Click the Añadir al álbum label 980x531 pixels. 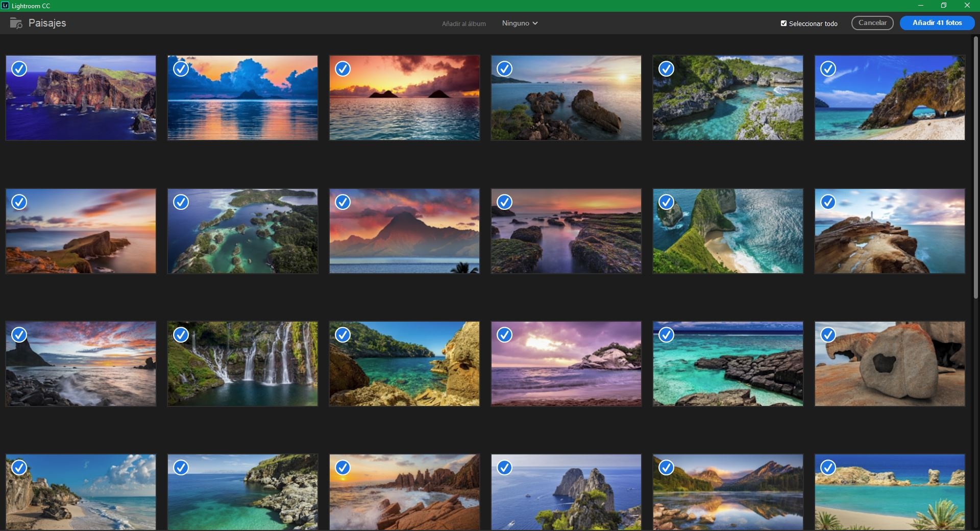(x=463, y=24)
